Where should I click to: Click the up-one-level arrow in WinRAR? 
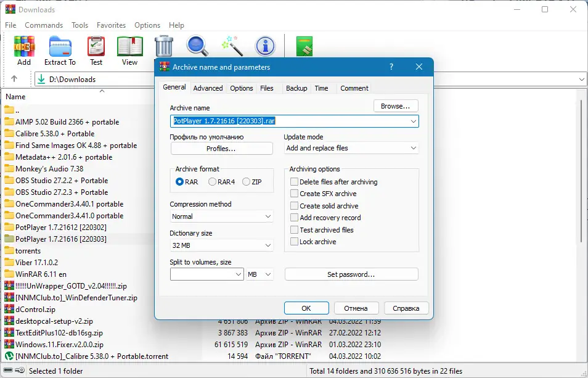point(14,79)
